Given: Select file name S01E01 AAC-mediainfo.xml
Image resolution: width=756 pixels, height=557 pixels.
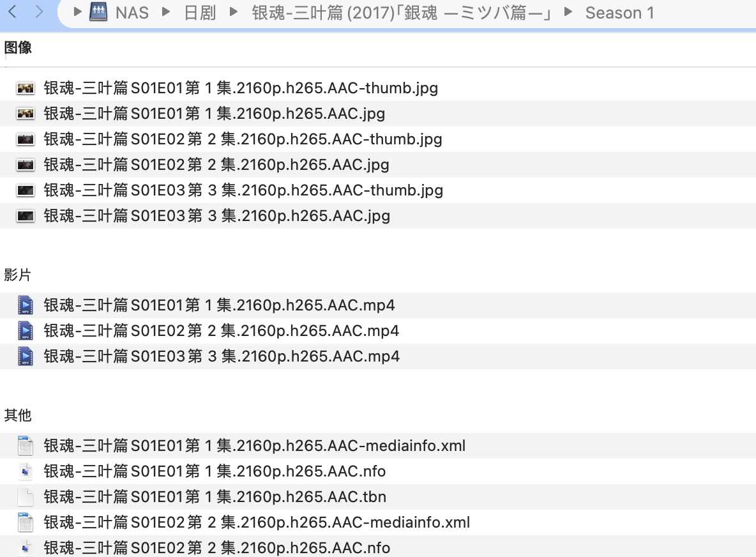Looking at the screenshot, I should point(254,445).
